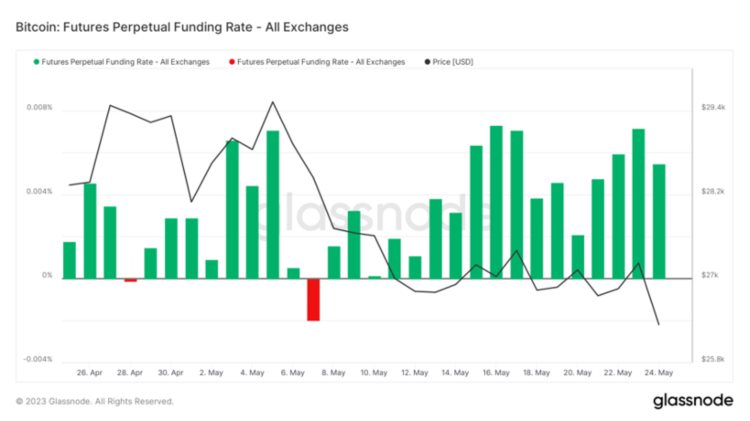750x421 pixels.
Task: Click the $25.8k price axis label
Action: 714,359
